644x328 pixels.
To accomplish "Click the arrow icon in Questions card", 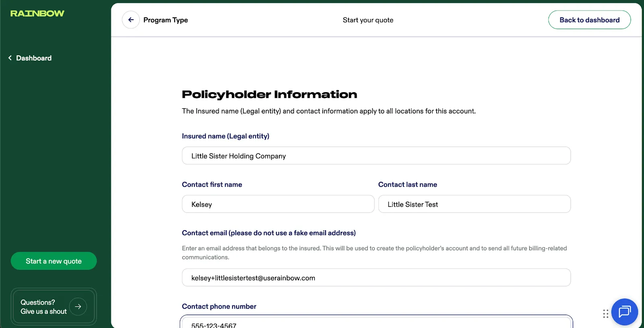I will (x=78, y=307).
